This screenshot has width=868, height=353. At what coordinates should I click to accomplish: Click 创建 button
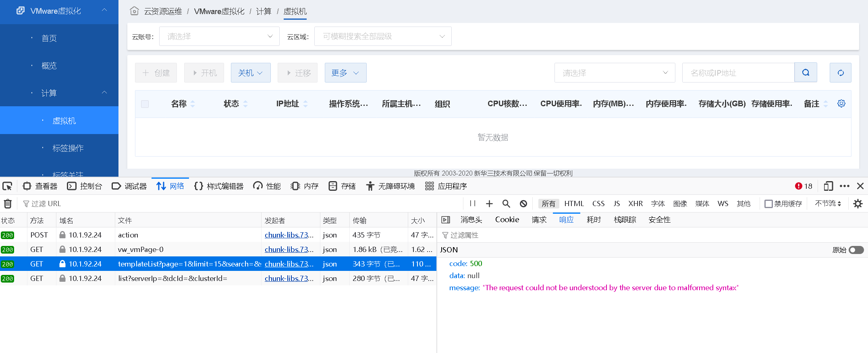(x=156, y=73)
